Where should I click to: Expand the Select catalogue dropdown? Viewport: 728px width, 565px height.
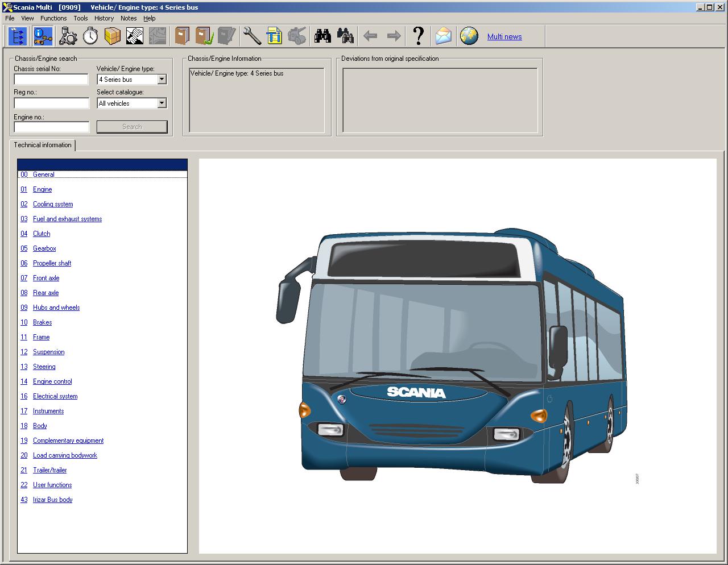162,103
